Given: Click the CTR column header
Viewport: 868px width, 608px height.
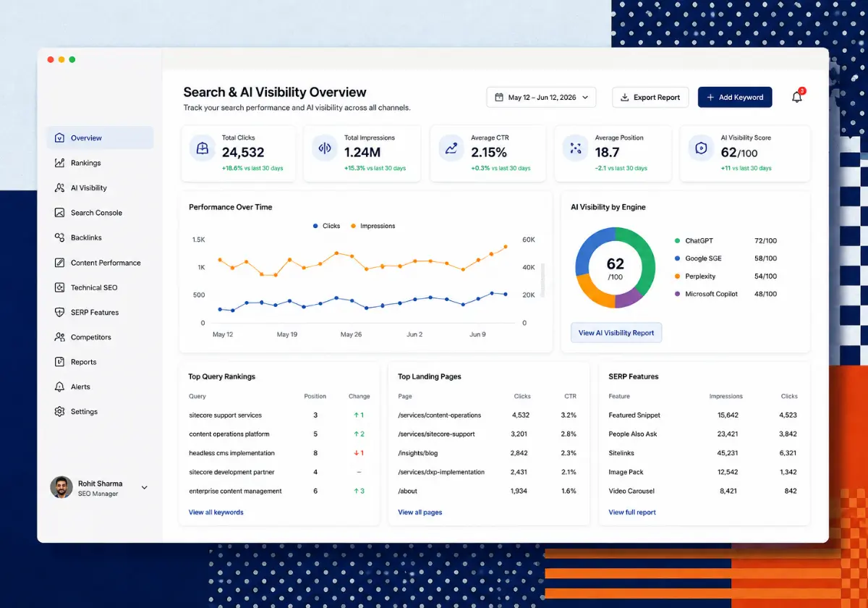Looking at the screenshot, I should 570,396.
